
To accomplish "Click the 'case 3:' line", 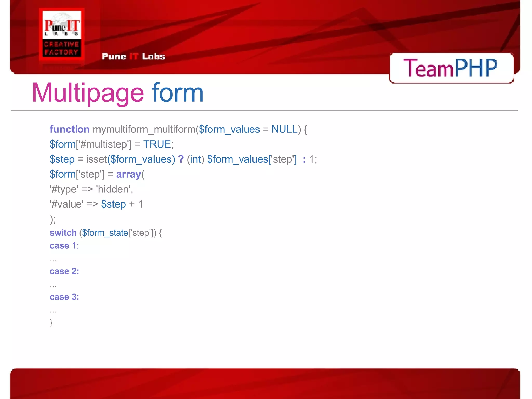I will (x=64, y=297).
